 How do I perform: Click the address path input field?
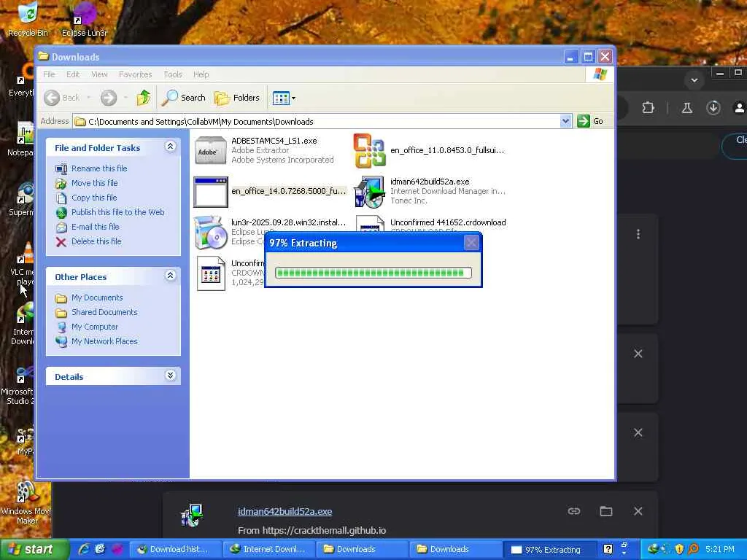click(x=317, y=122)
